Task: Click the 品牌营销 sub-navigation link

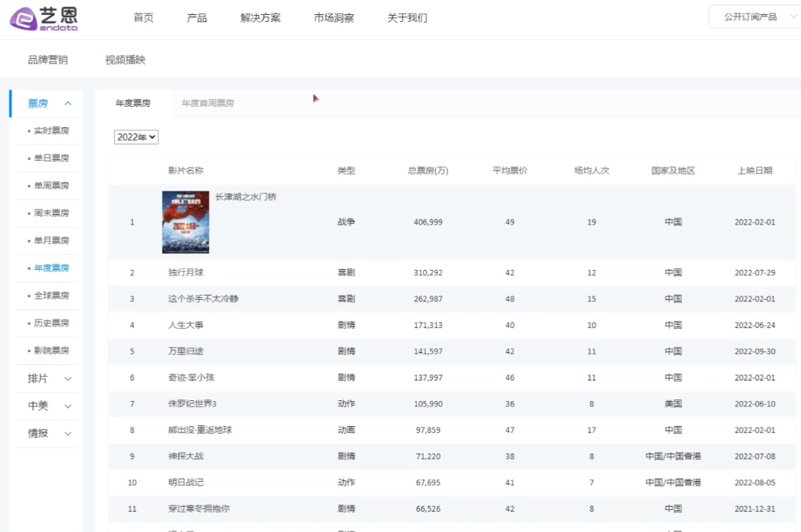Action: pyautogui.click(x=47, y=60)
